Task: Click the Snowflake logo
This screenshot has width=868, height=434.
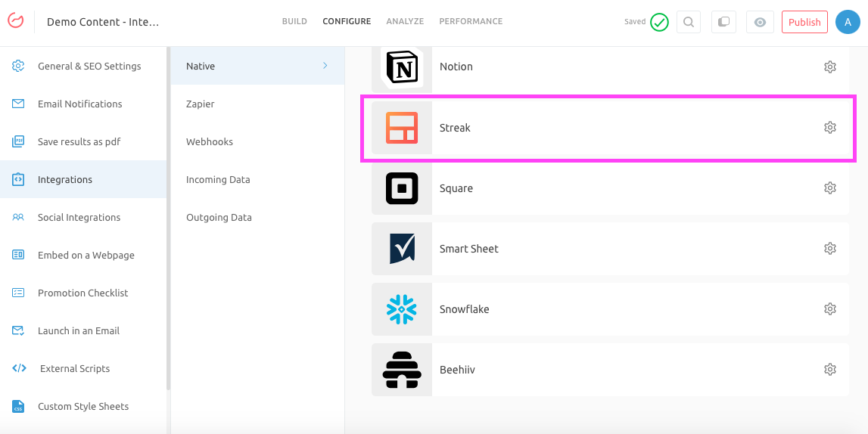Action: pyautogui.click(x=402, y=308)
